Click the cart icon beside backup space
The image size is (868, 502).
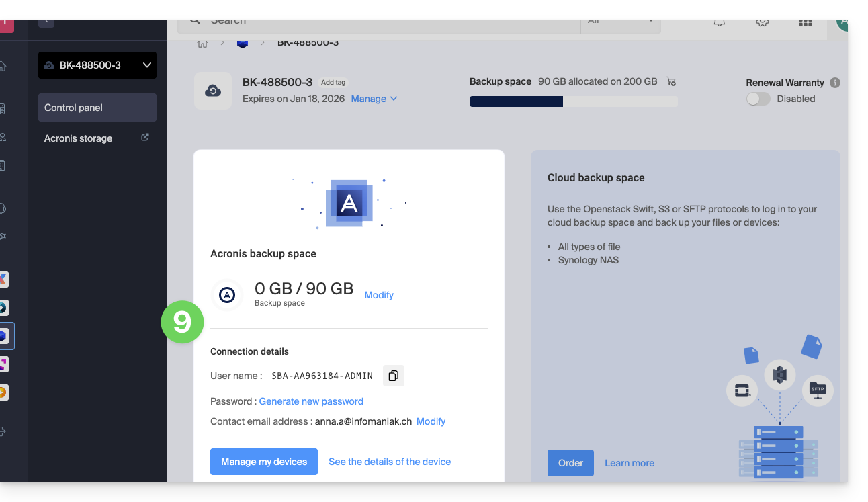click(x=670, y=81)
